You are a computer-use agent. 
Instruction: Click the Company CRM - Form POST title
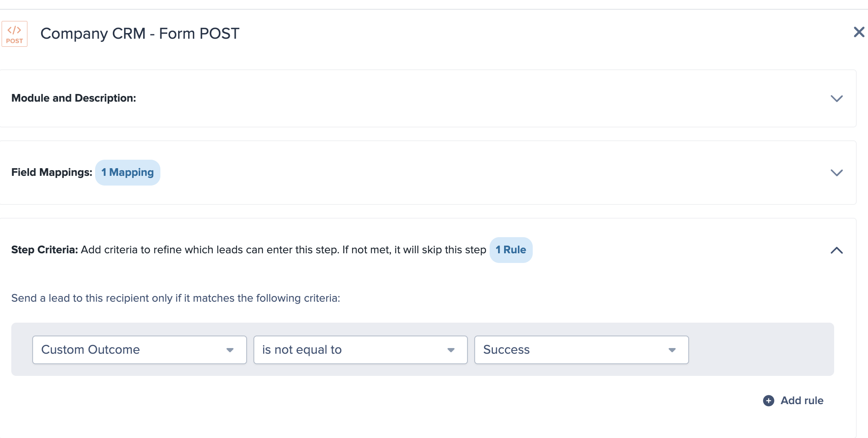(x=140, y=33)
